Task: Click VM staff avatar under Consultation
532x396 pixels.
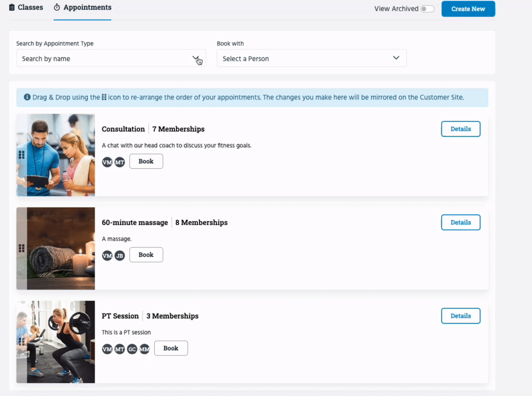Action: click(107, 162)
